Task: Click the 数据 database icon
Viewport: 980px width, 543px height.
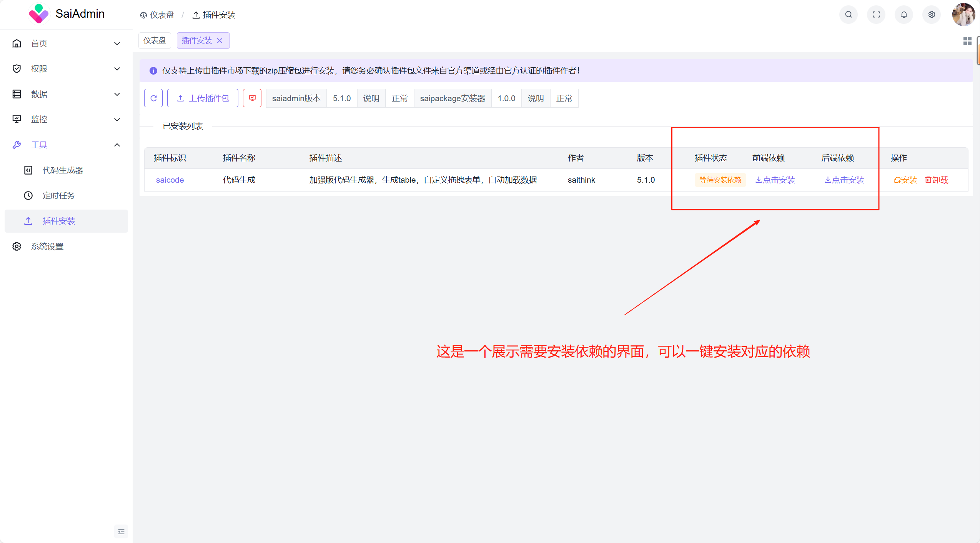Action: [17, 94]
